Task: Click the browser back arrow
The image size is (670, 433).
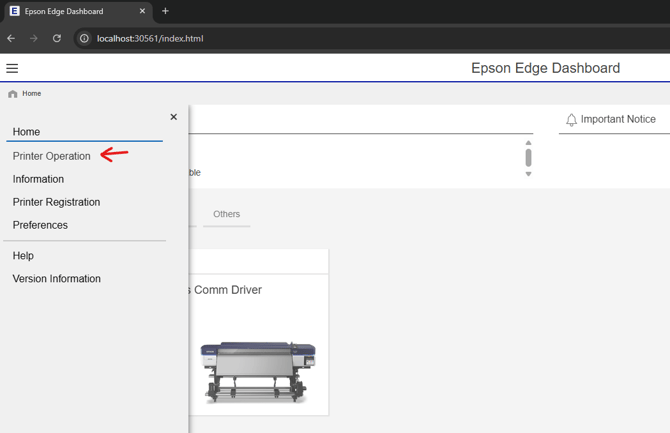Action: (x=11, y=38)
